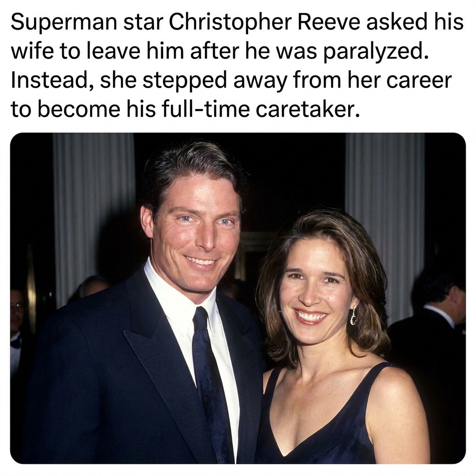Click the white column behind the woman
The width and height of the screenshot is (476, 476).
[385, 218]
